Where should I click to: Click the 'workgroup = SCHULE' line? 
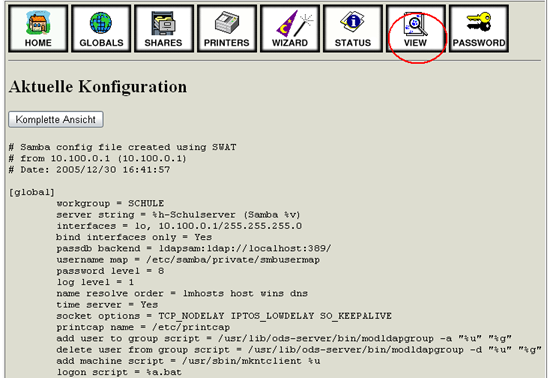coord(110,203)
